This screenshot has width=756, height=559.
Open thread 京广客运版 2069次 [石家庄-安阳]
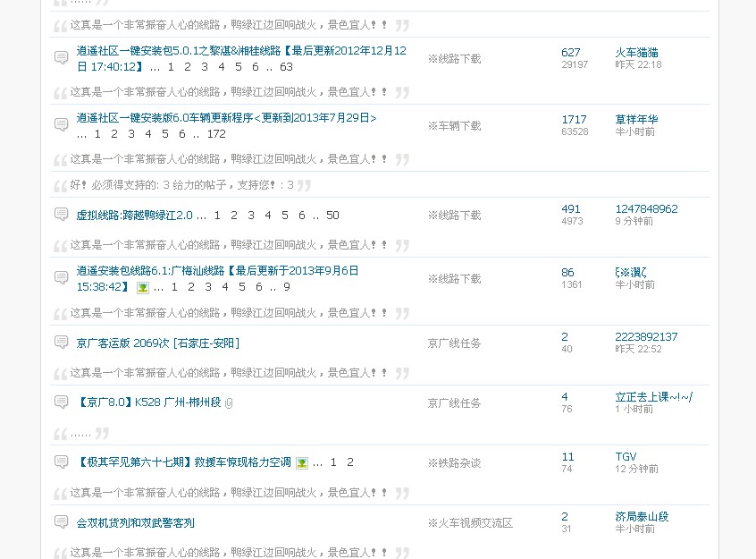click(x=157, y=343)
